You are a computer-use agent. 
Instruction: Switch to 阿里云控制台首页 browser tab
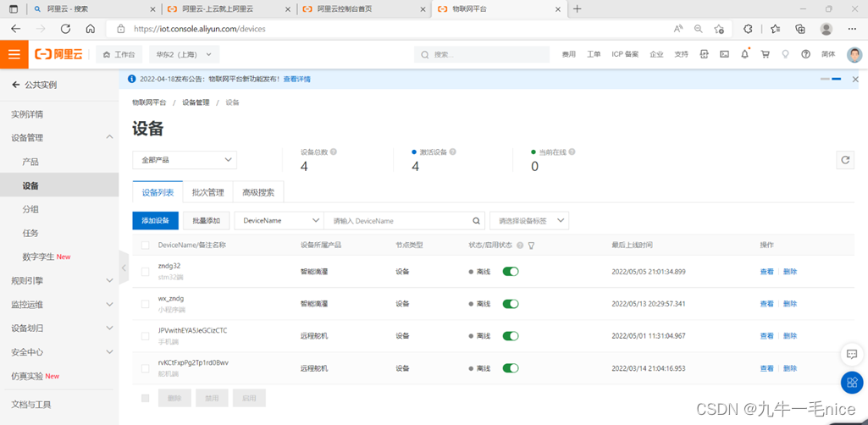365,8
